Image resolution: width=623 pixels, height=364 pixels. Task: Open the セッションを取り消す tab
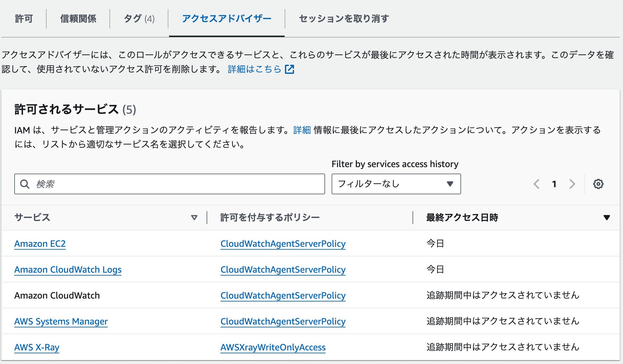point(344,19)
